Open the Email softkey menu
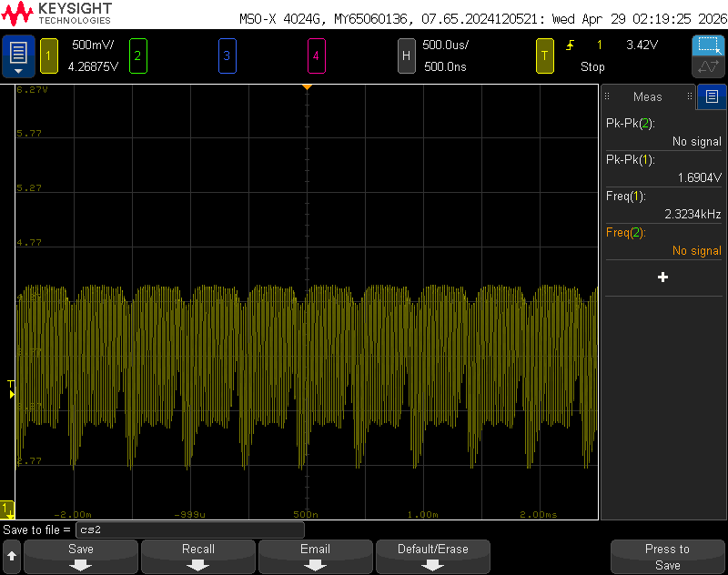 click(x=316, y=557)
